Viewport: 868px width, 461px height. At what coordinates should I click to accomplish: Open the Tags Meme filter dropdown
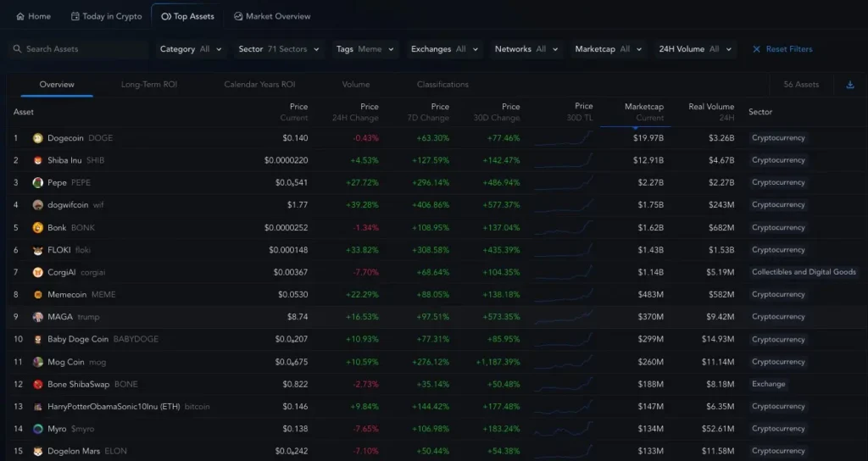(365, 49)
